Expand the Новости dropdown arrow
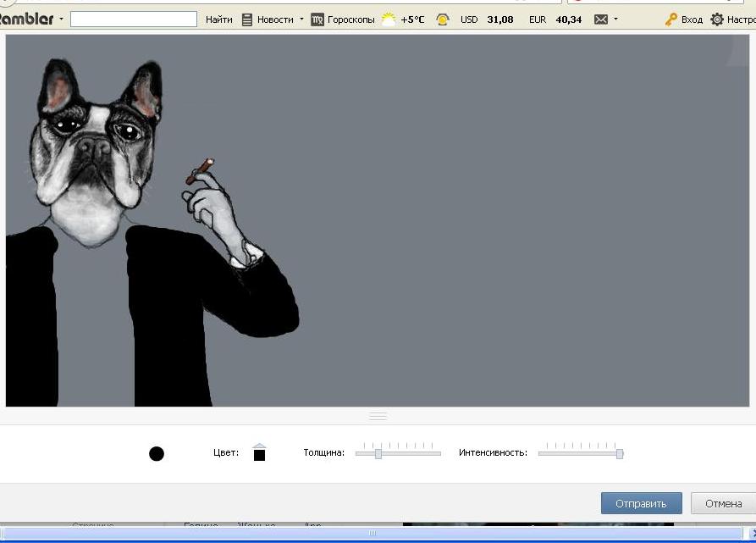 (x=302, y=19)
